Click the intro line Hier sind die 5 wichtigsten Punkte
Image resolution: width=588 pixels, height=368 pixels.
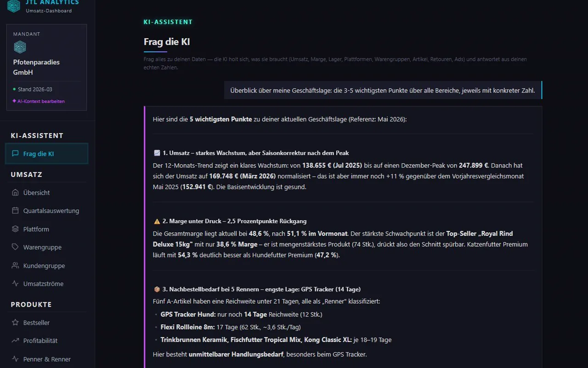click(280, 119)
